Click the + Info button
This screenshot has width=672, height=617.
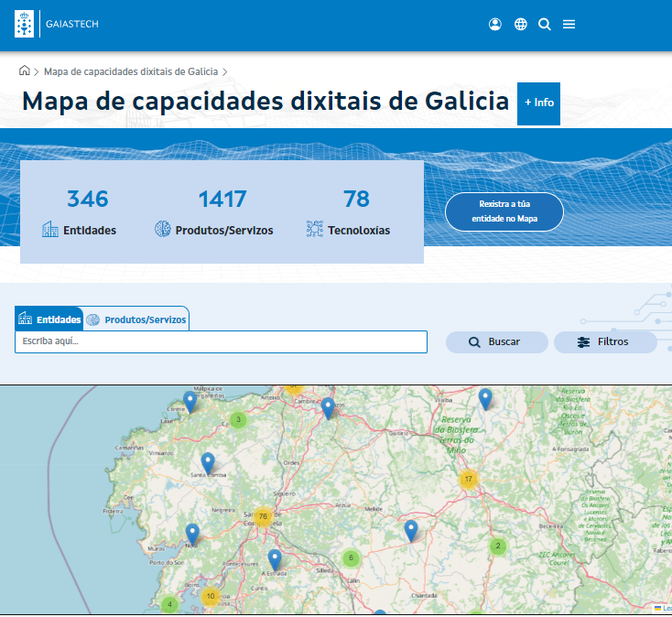(538, 103)
